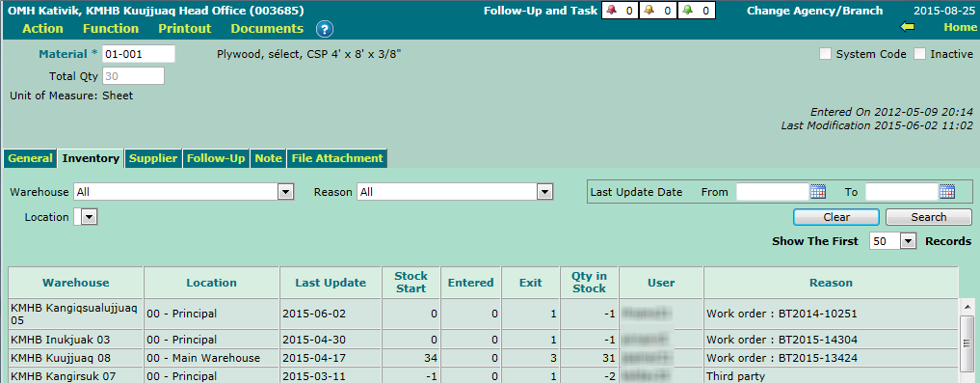Click the Exit column header

point(531,283)
